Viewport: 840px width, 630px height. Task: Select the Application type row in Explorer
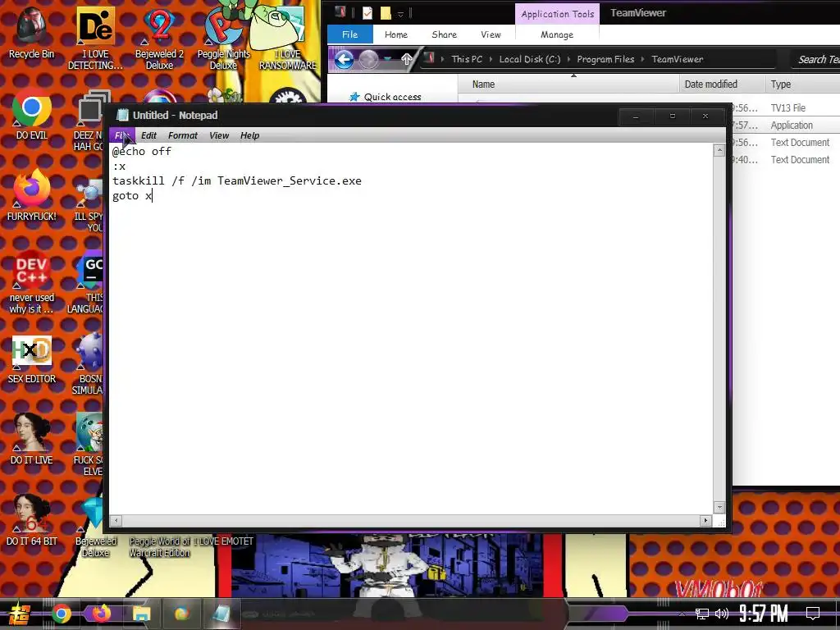coord(785,126)
